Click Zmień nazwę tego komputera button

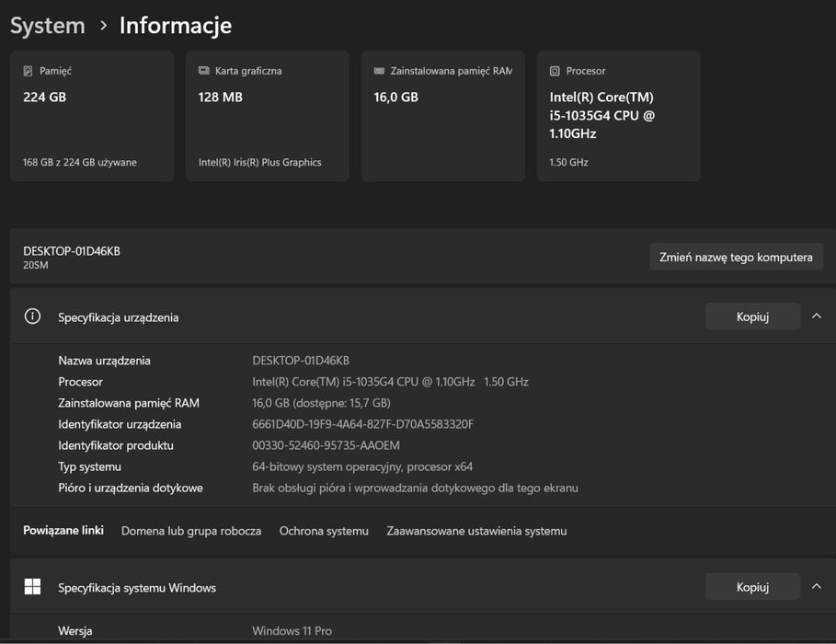click(736, 258)
